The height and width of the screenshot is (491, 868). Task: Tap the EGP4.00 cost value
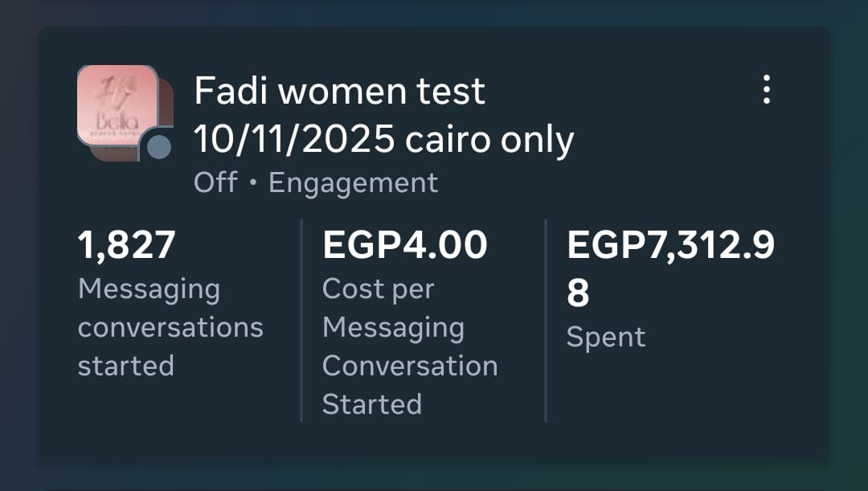pos(404,245)
